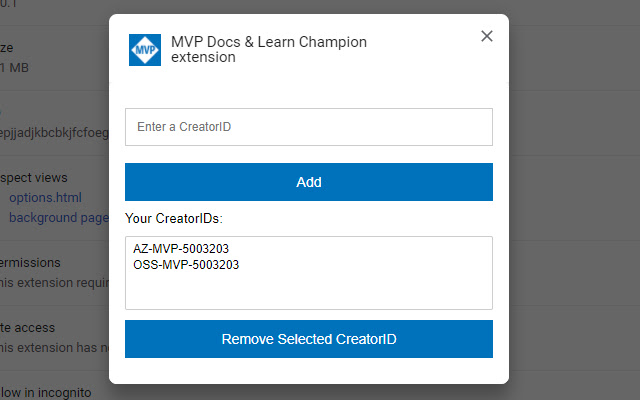Open the options.html inspect view link
This screenshot has width=640, height=400.
[45, 198]
